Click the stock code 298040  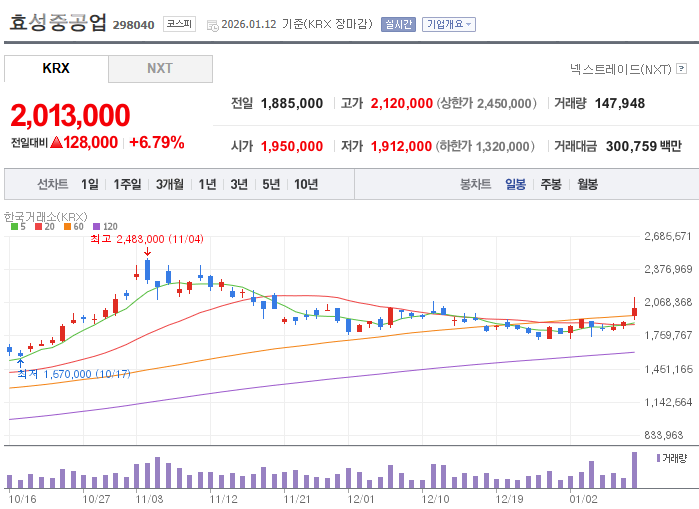click(x=133, y=25)
